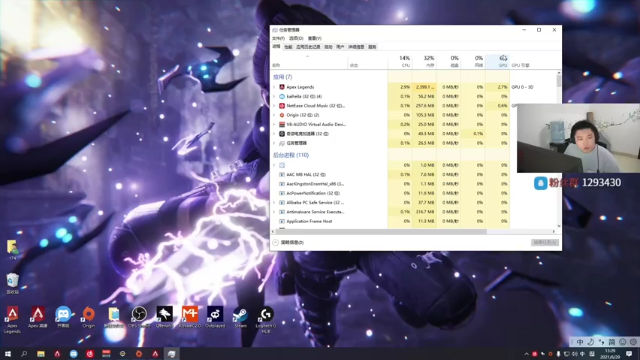Open the blue kaiheila chat desktop shortcut

point(63,317)
